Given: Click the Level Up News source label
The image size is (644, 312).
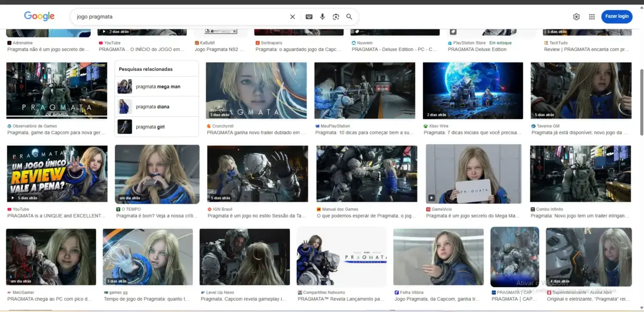Looking at the screenshot, I should [x=219, y=293].
